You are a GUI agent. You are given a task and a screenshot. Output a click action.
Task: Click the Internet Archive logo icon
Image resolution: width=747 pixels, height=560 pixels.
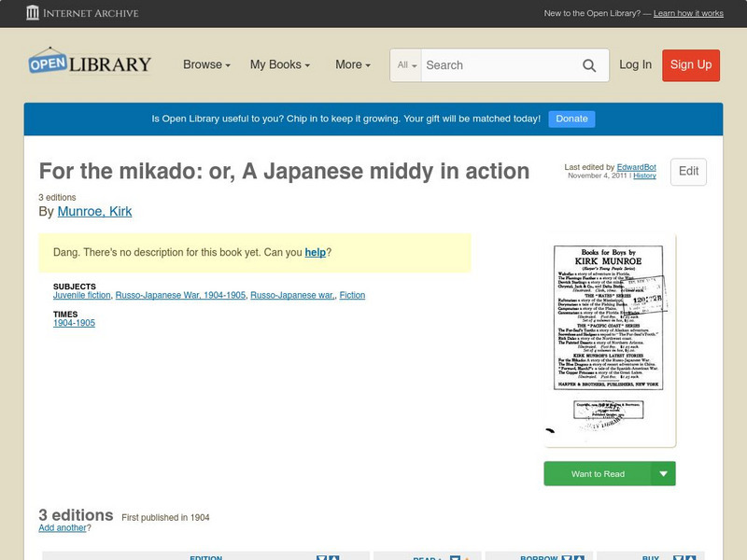tap(34, 13)
